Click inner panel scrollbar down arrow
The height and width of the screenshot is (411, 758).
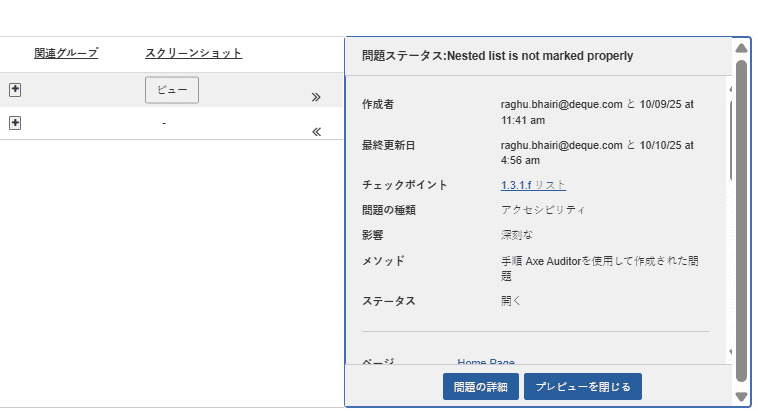click(731, 352)
